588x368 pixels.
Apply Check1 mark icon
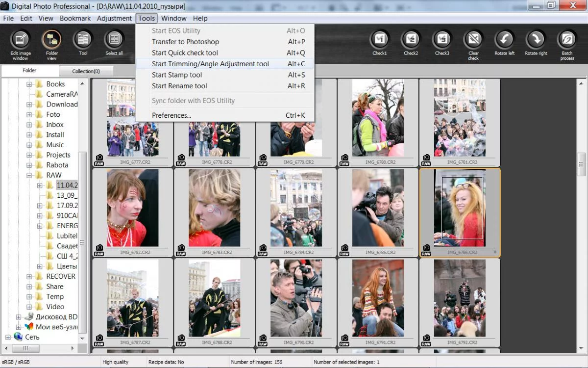point(379,40)
